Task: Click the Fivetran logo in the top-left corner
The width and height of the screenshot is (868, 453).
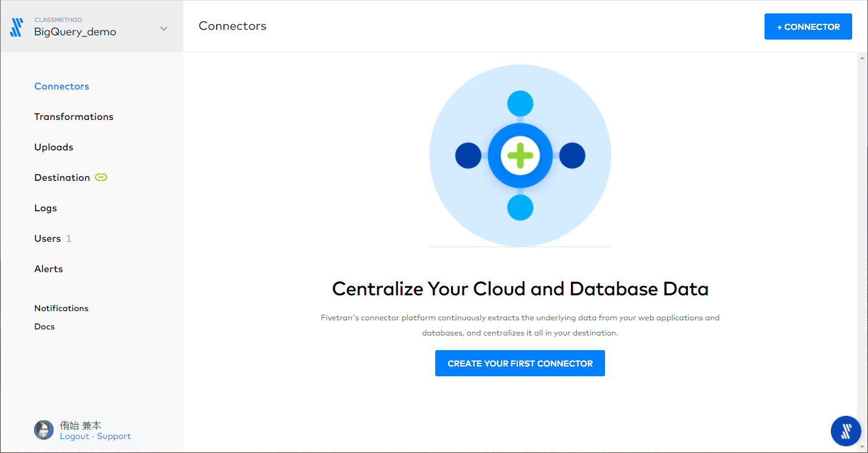Action: coord(16,26)
